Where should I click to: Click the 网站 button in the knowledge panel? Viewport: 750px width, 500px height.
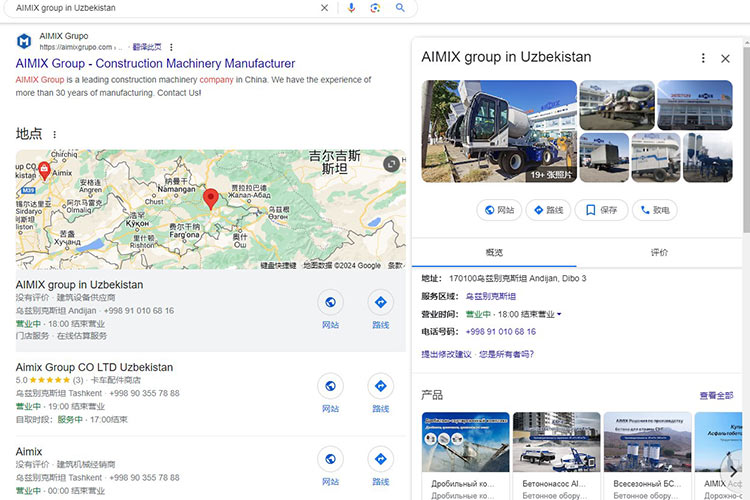coord(499,210)
